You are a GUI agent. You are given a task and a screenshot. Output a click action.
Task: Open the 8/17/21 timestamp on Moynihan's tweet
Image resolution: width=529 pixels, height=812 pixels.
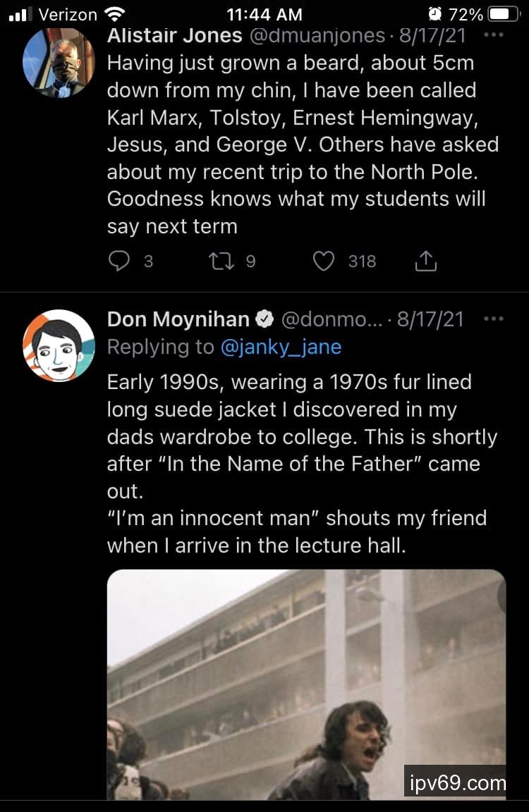point(430,319)
